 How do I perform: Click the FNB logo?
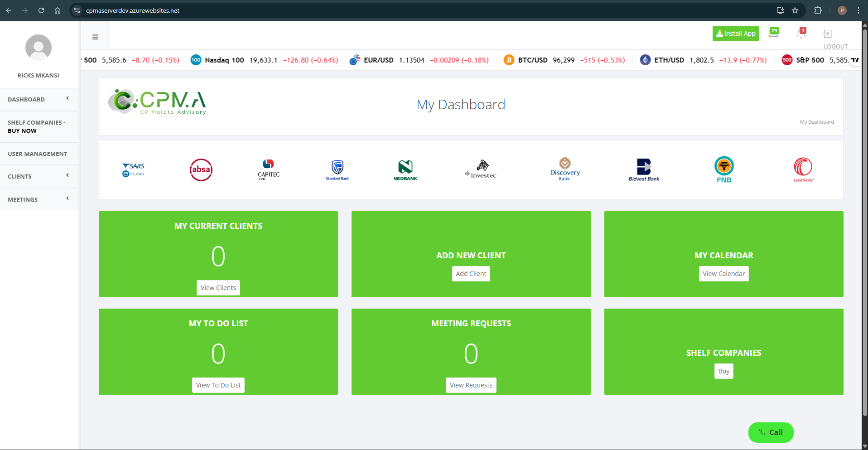point(724,170)
